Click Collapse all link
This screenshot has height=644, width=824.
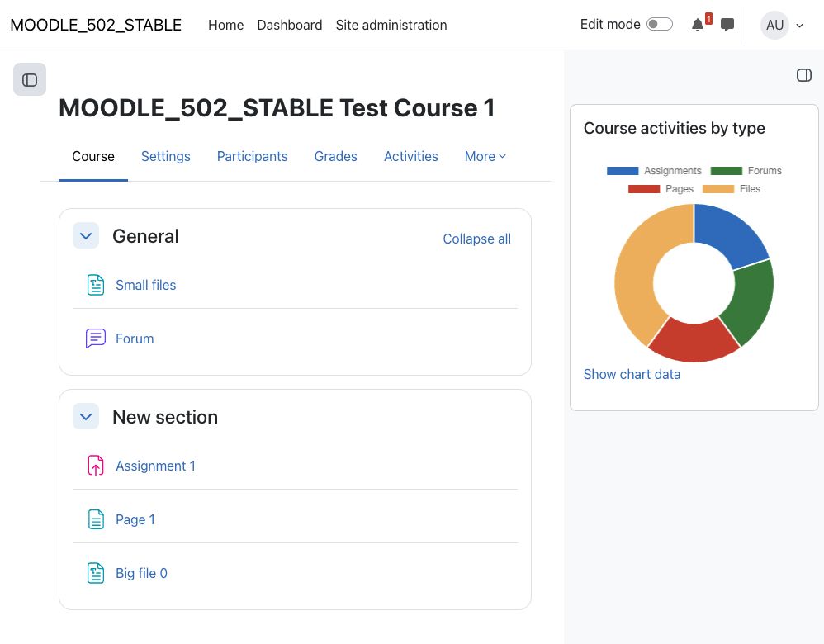[476, 239]
